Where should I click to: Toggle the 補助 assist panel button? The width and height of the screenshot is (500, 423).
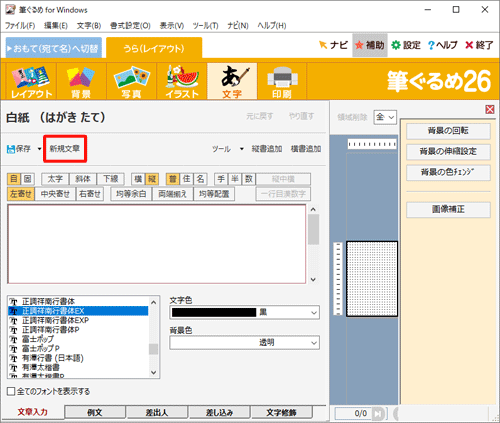point(370,45)
